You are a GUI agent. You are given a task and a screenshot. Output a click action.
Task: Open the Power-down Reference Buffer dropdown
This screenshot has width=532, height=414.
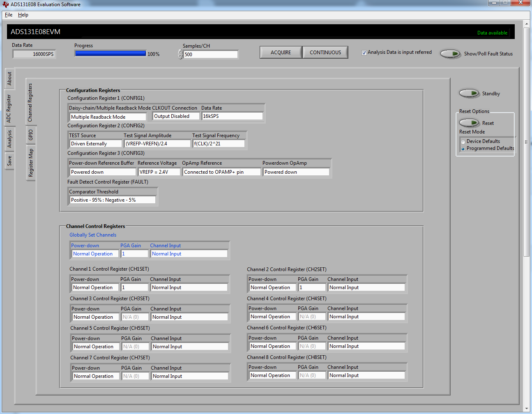pyautogui.click(x=103, y=172)
